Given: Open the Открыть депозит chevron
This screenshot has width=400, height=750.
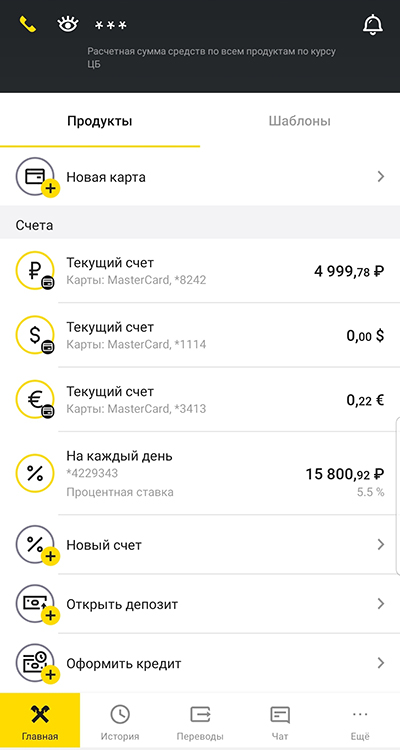Looking at the screenshot, I should tap(381, 604).
